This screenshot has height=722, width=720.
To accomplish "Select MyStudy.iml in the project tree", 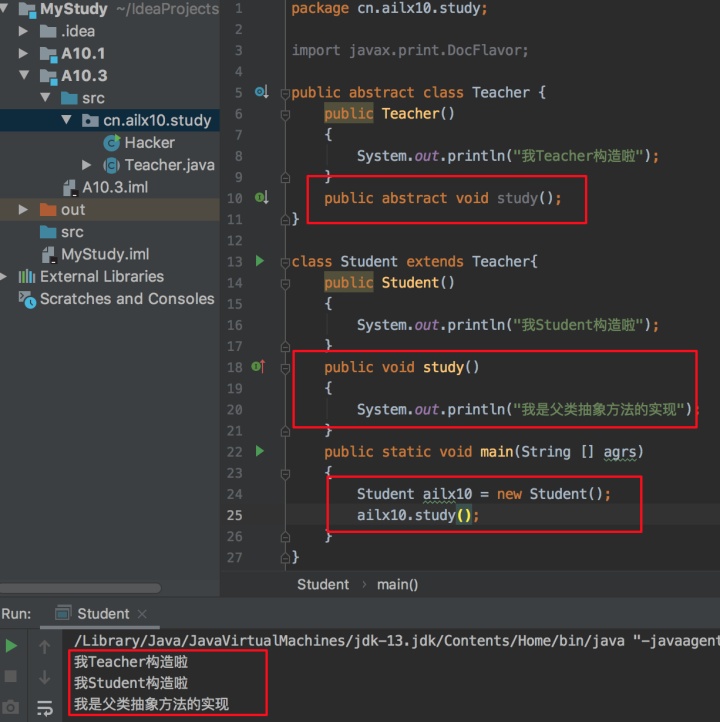I will pyautogui.click(x=105, y=254).
